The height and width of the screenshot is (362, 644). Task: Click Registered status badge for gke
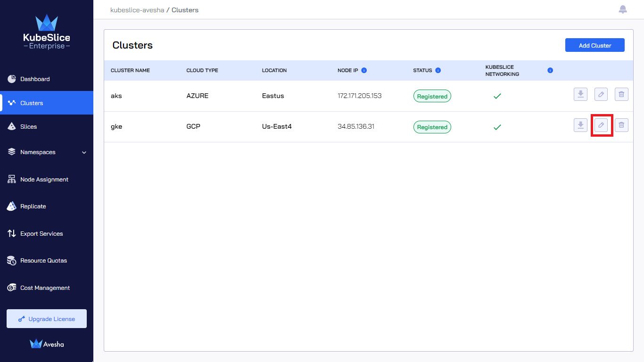click(432, 127)
